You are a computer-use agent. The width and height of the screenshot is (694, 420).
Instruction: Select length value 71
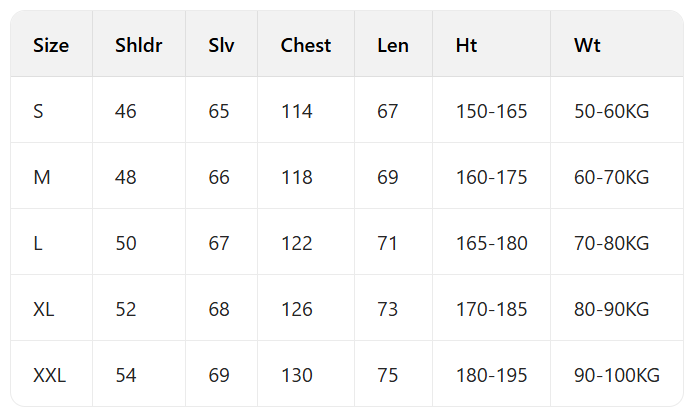[388, 243]
